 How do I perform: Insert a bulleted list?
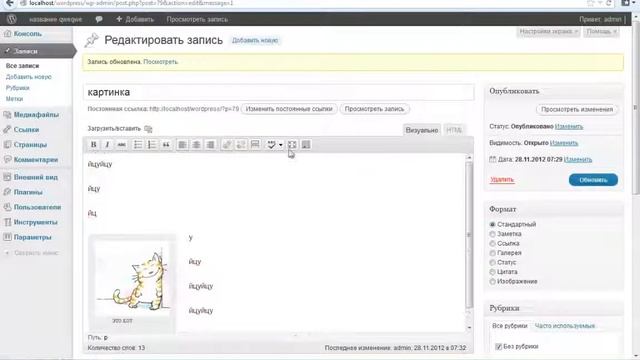click(x=138, y=144)
